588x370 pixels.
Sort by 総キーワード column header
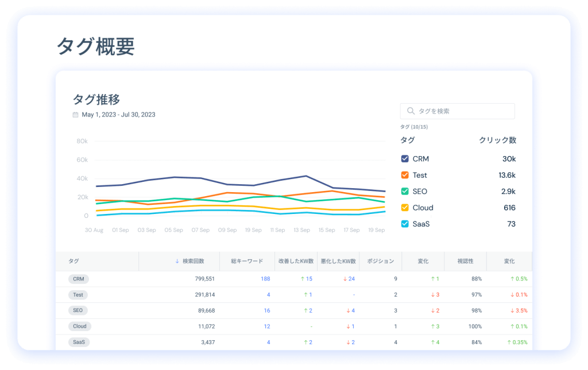pos(247,261)
